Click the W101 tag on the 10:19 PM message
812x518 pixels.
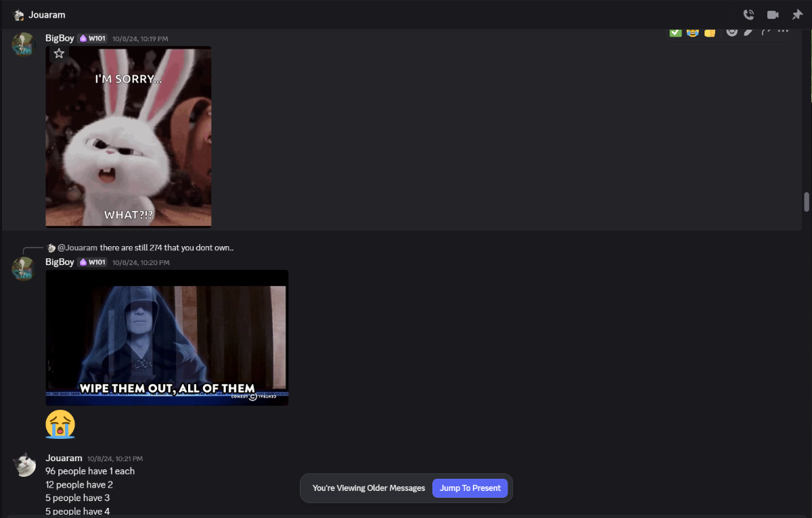tap(92, 39)
